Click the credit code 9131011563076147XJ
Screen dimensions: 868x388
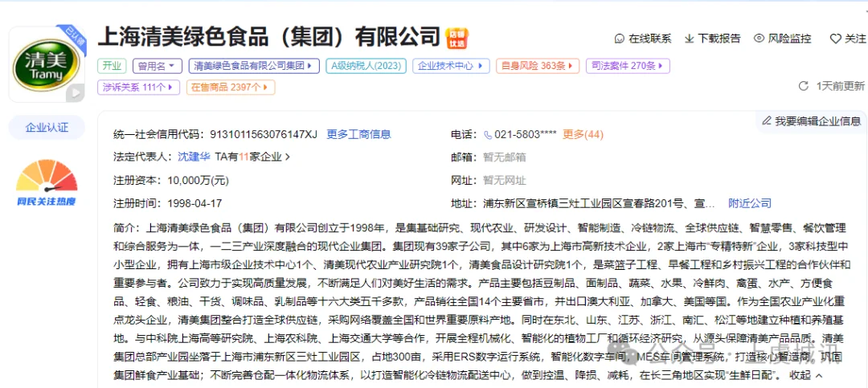click(264, 134)
